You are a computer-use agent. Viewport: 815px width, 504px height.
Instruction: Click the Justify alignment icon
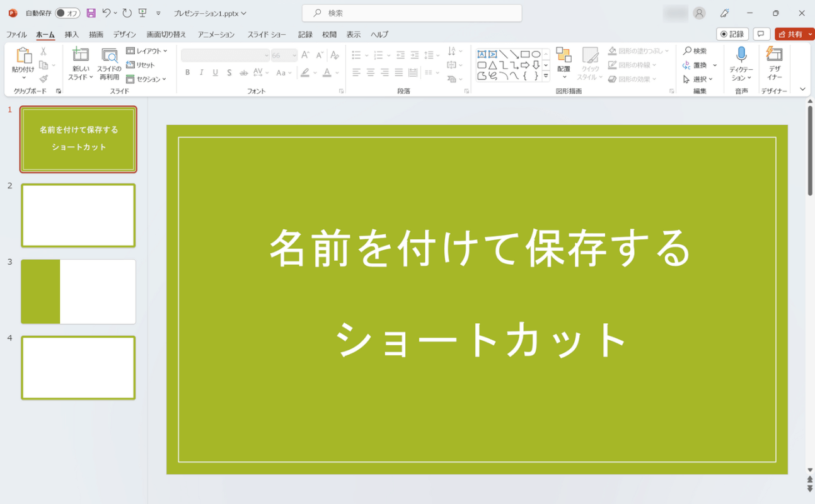coord(398,73)
